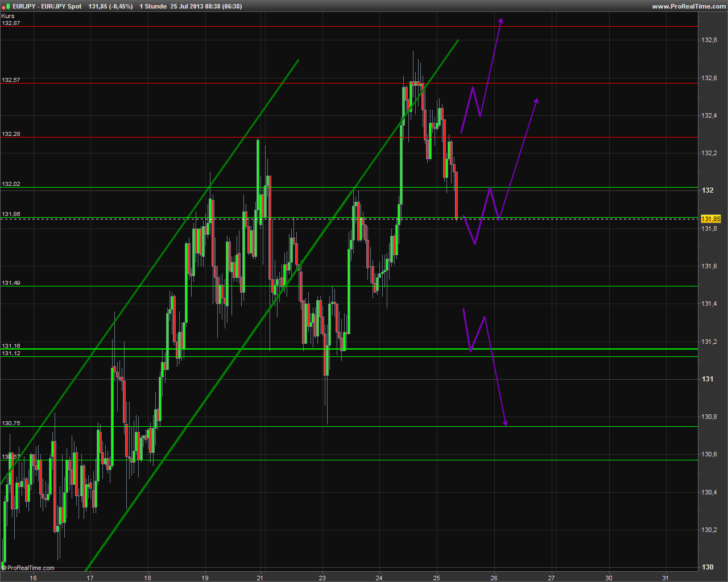Click date 30 on the time axis
The height and width of the screenshot is (582, 728).
(609, 578)
